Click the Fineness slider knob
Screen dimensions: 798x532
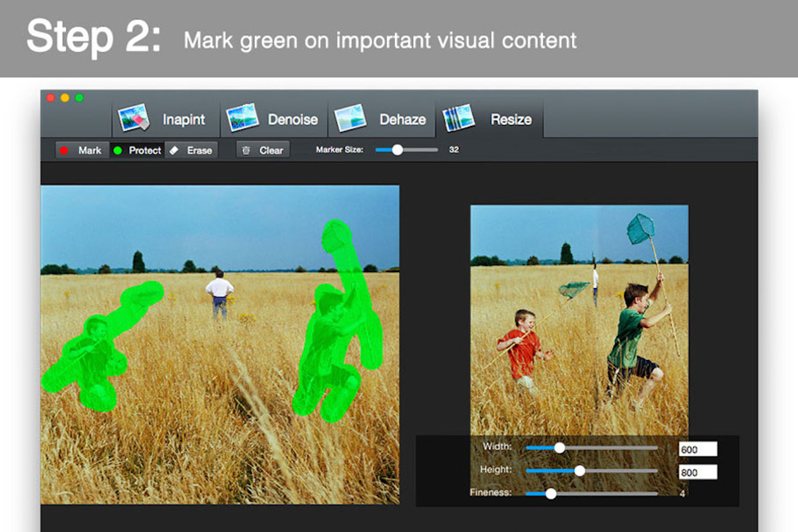[551, 493]
